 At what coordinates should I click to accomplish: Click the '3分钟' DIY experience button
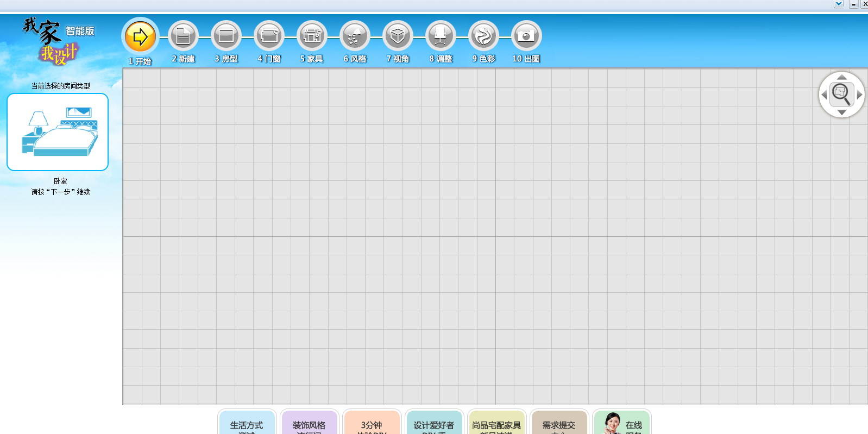372,424
